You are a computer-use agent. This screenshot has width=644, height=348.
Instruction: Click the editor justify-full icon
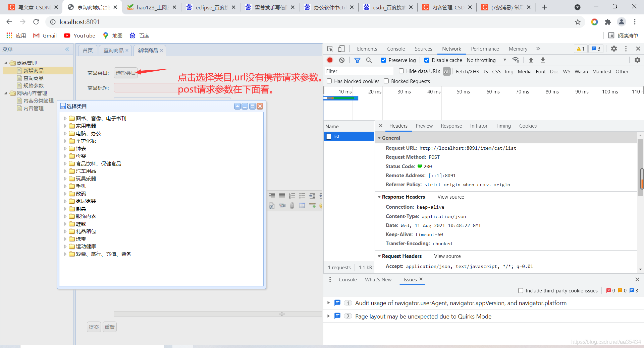(282, 196)
